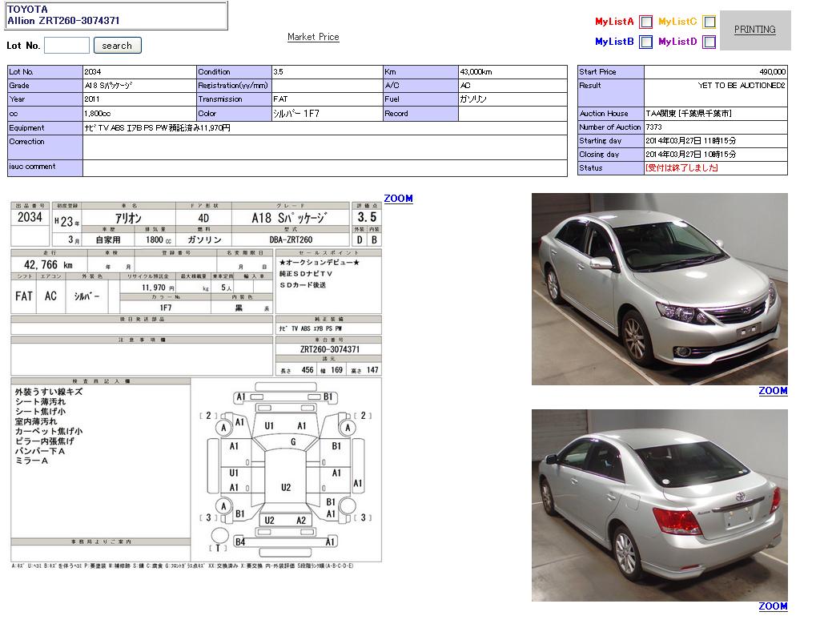Click the Toyota Allion title box

pyautogui.click(x=116, y=15)
